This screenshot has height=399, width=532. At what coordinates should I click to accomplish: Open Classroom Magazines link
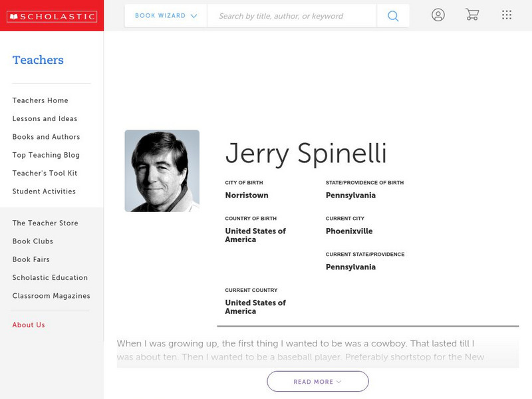51,296
